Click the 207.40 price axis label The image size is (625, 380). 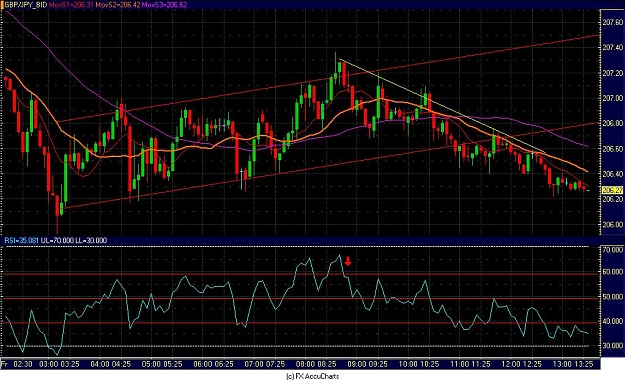613,48
